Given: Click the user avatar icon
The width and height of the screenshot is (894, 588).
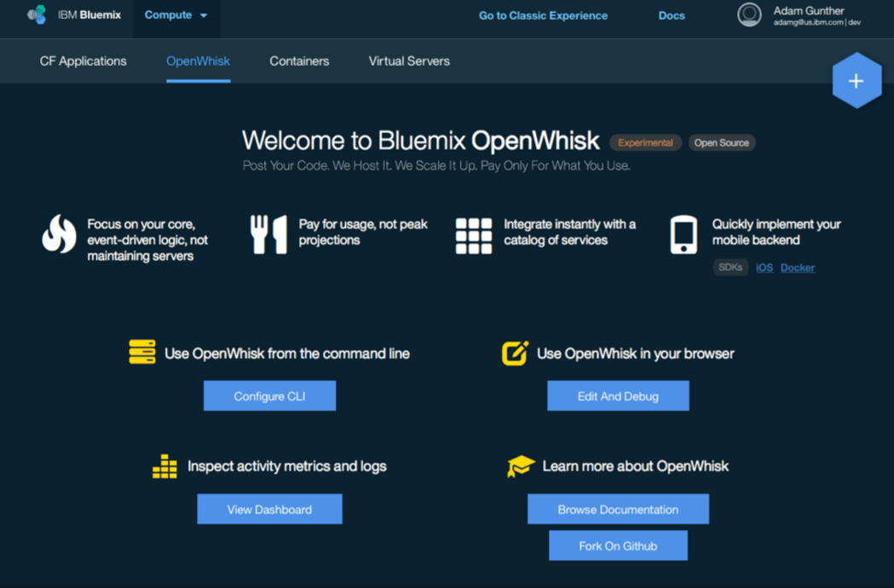Looking at the screenshot, I should [749, 14].
